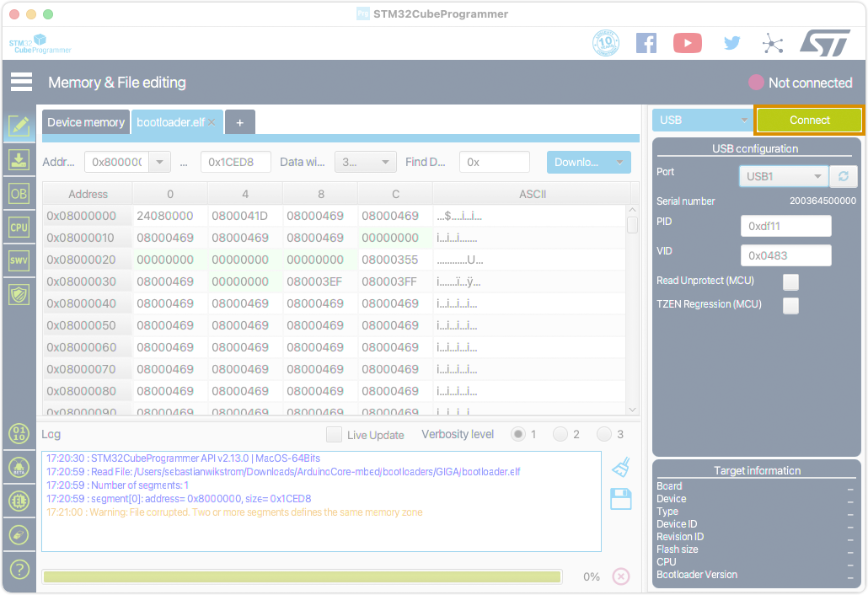Screen dimensions: 868x595
Task: Click the Find Data input field
Action: 495,162
